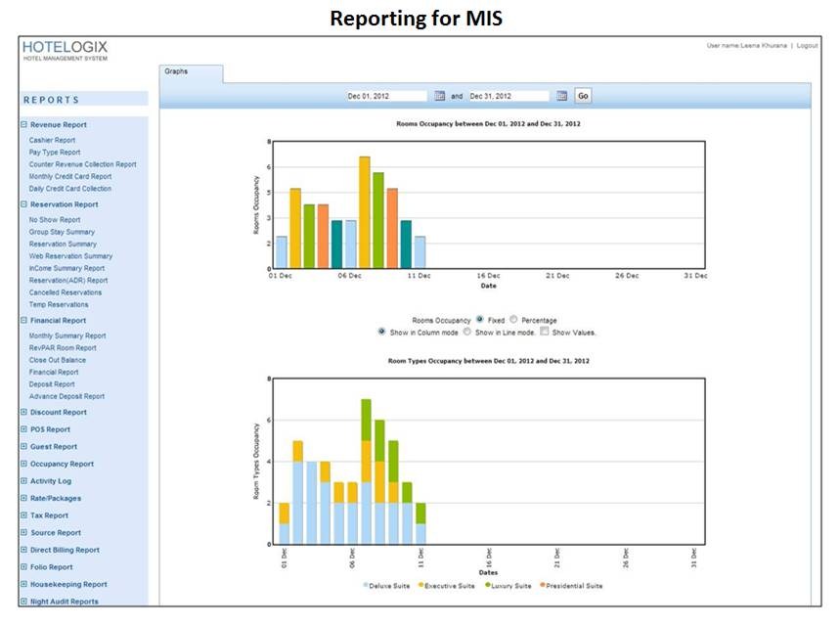
Task: Open the end date calendar picker icon
Action: coord(561,96)
